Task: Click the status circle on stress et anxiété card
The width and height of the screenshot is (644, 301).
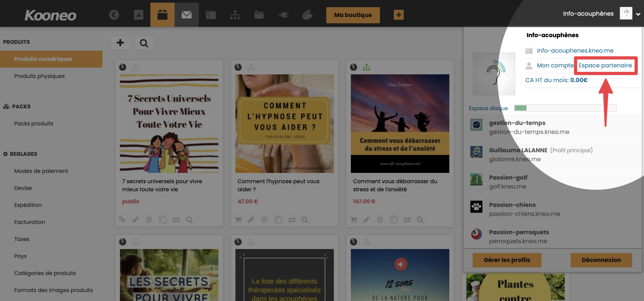Action: tap(354, 67)
